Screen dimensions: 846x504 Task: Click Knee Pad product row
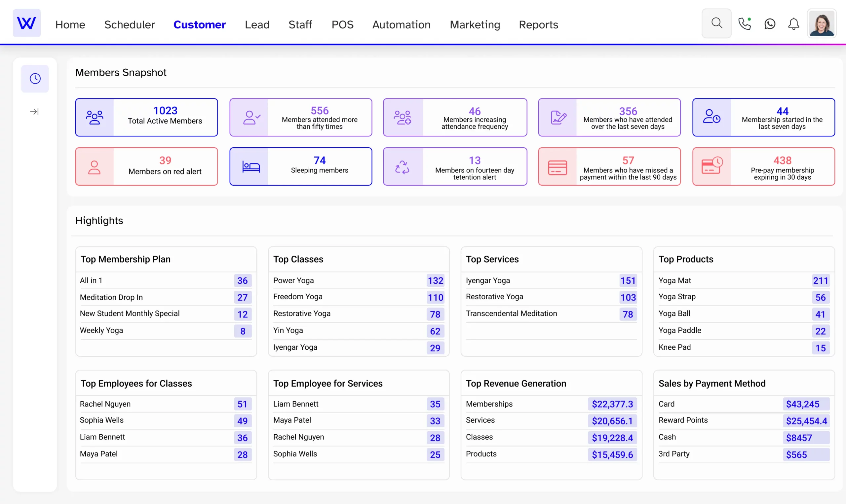pos(744,348)
